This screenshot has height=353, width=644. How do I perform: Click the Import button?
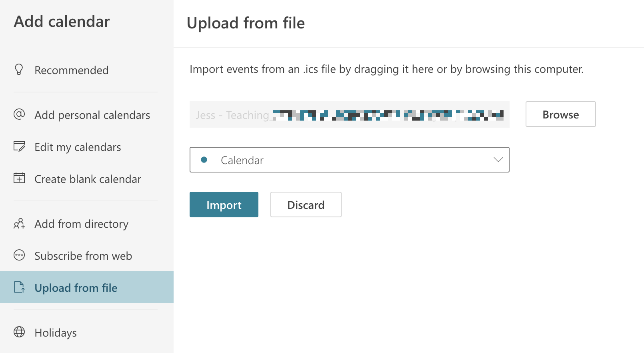coord(224,205)
